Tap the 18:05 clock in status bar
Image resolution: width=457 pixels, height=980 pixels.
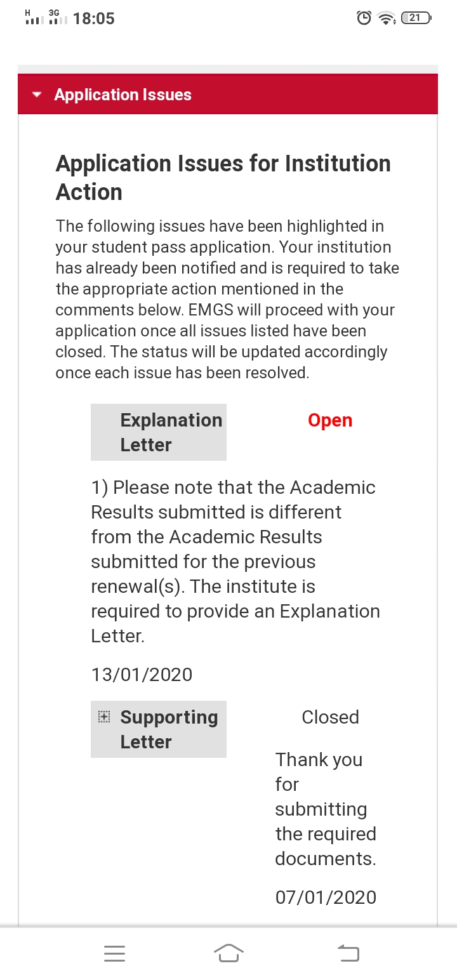click(x=94, y=18)
